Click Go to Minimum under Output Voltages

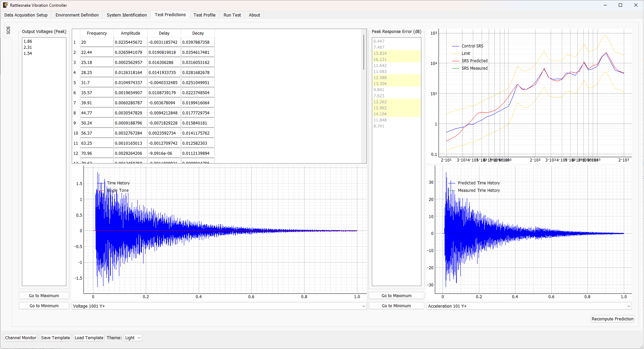[x=44, y=306]
